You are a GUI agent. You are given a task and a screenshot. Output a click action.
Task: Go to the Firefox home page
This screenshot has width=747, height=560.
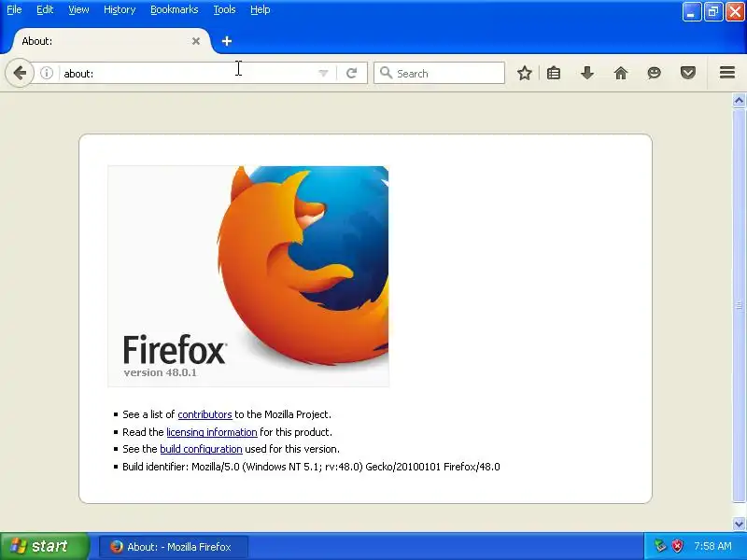pos(621,73)
